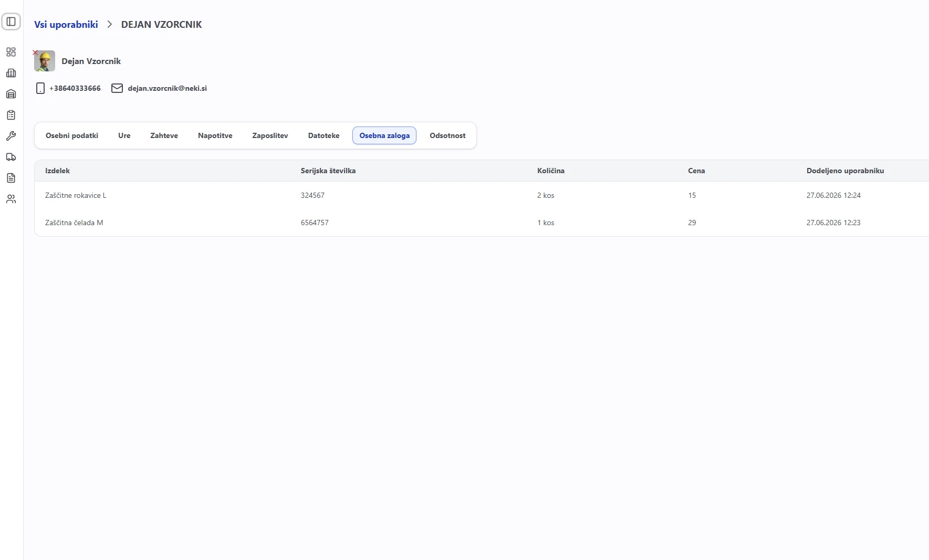
Task: Click serial number 6564757
Action: tap(315, 223)
